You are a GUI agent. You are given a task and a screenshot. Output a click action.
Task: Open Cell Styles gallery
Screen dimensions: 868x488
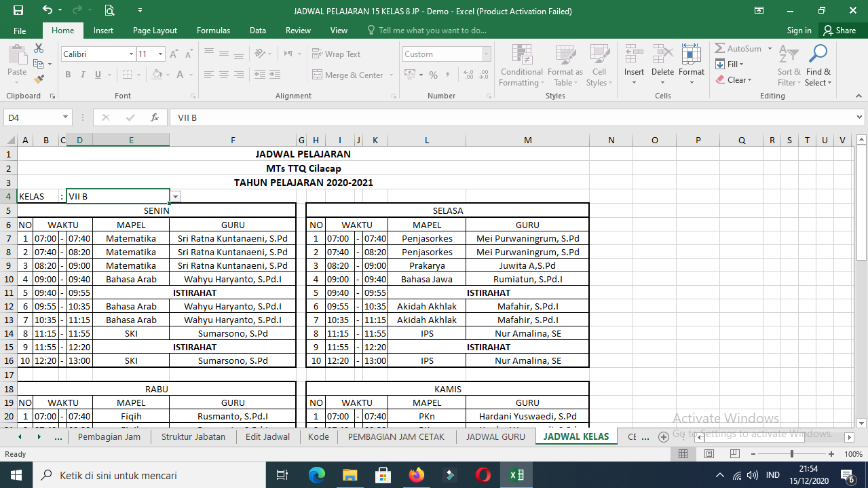coord(599,66)
